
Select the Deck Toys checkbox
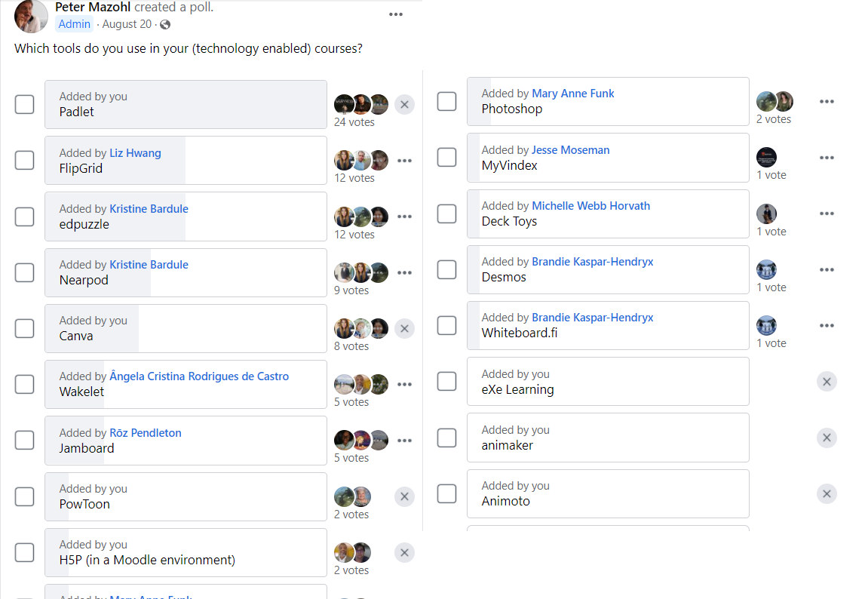click(446, 214)
